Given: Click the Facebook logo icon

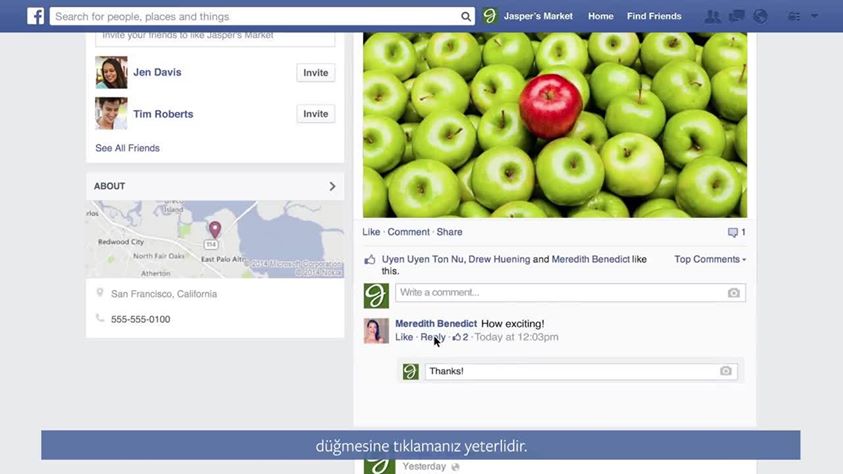Looking at the screenshot, I should click(x=35, y=16).
